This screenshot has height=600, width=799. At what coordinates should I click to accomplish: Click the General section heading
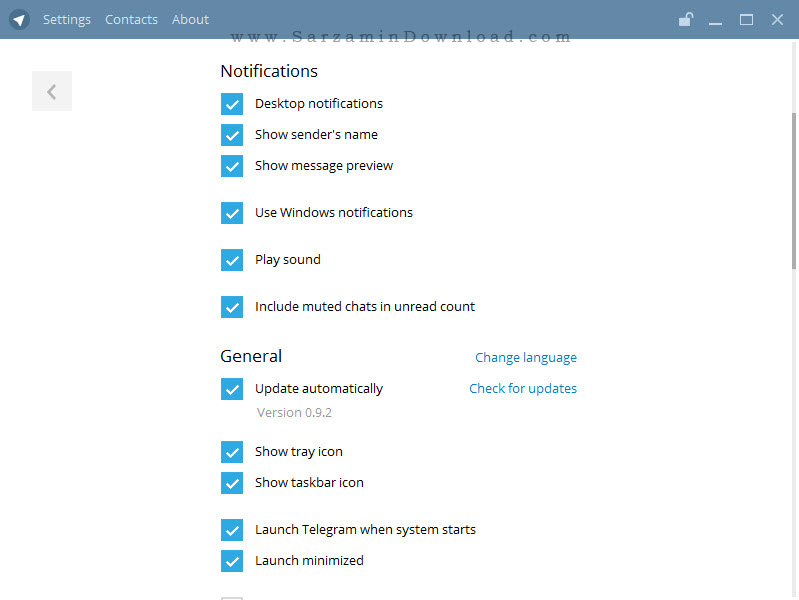tap(251, 356)
